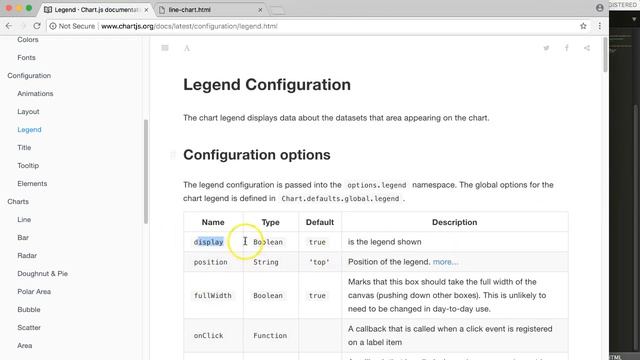Click the 'is the legend shown' description
This screenshot has height=360, width=640.
(x=384, y=242)
